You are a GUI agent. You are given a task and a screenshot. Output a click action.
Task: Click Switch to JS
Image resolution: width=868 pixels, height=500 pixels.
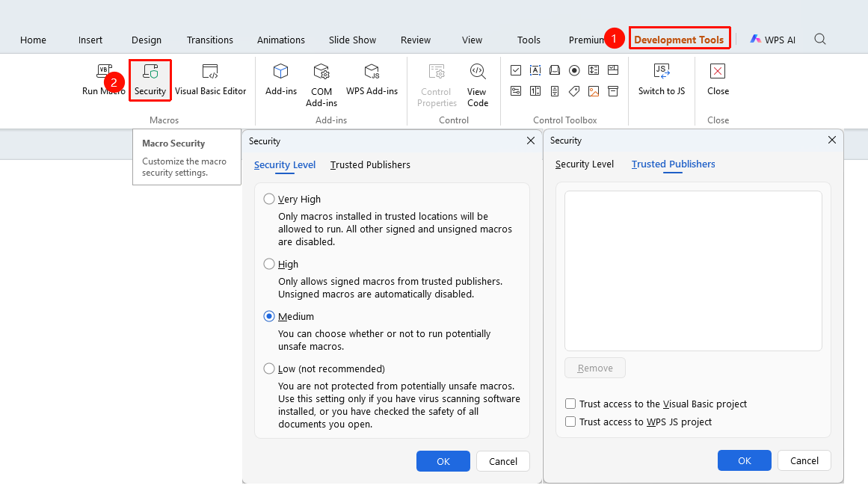[662, 80]
